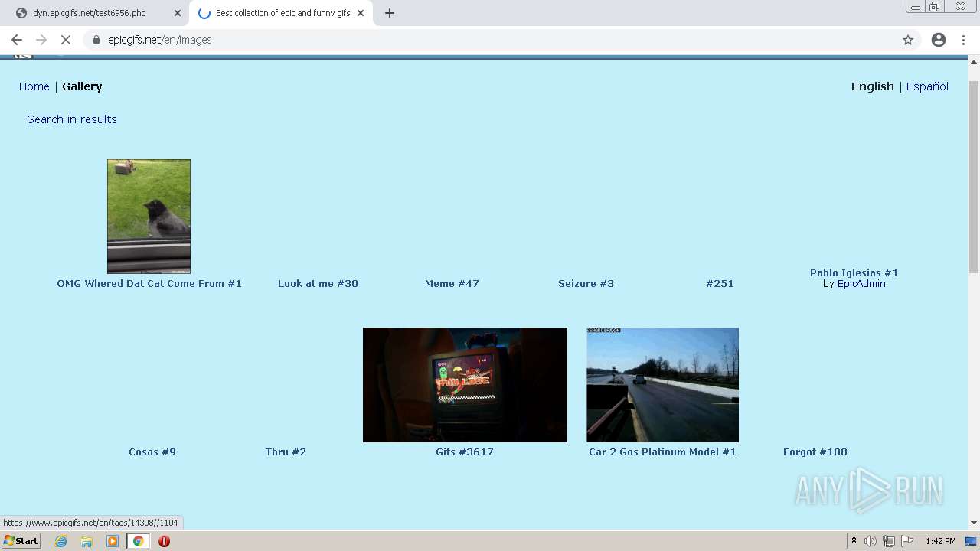The image size is (980, 551).
Task: Open OMG Whered Dat Cat Come From #1
Action: (x=149, y=284)
